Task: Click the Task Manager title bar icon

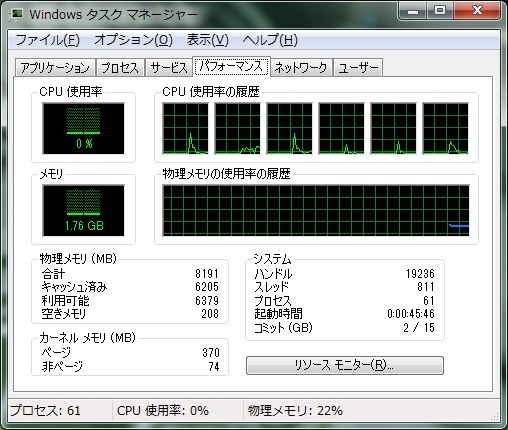Action: (x=17, y=14)
